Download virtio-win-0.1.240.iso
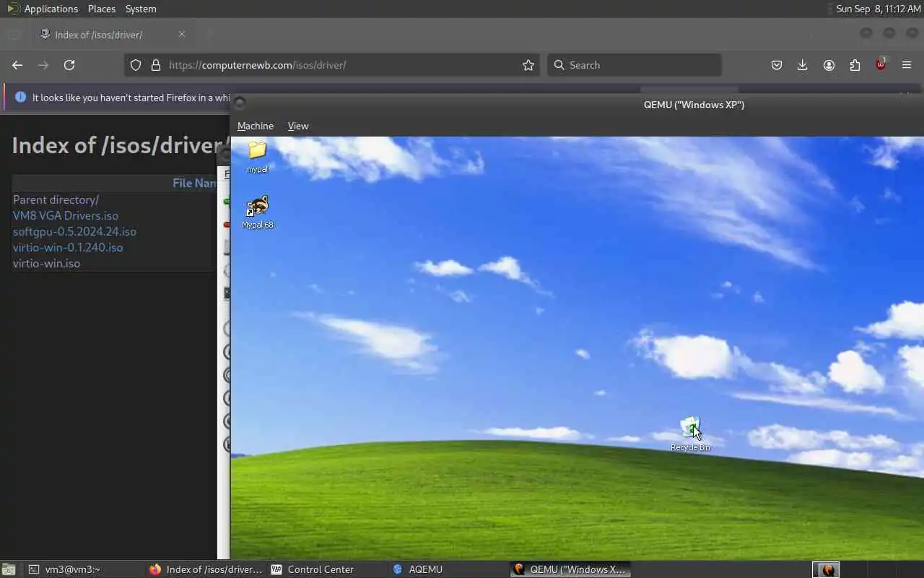This screenshot has height=578, width=924. click(x=68, y=247)
